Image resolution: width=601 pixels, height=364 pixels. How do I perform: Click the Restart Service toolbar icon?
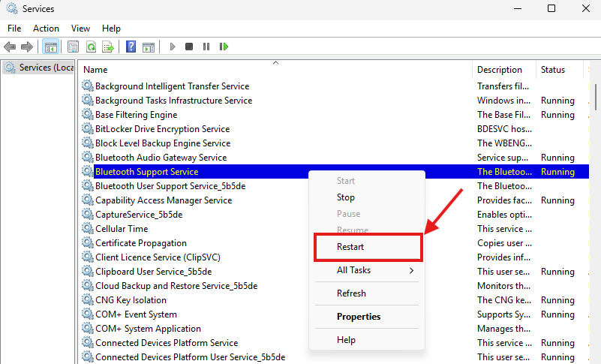click(x=224, y=47)
